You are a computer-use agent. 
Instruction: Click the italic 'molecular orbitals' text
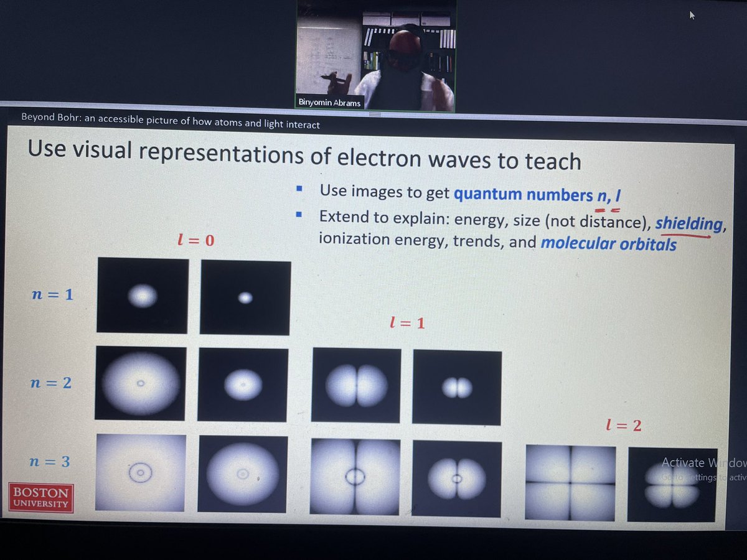pos(608,243)
